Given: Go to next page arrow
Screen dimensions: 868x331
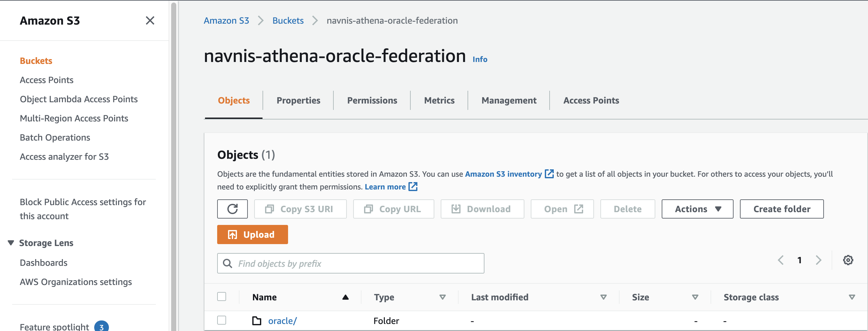Looking at the screenshot, I should click(819, 260).
